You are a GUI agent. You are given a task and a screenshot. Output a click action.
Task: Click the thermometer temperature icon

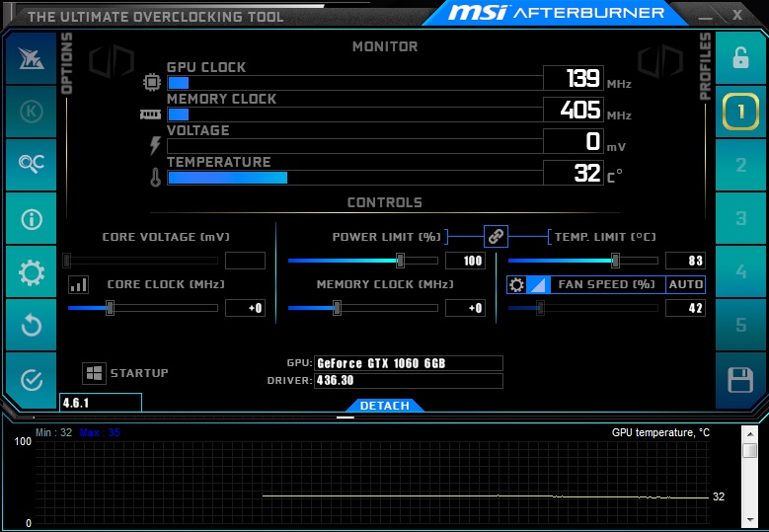pos(155,178)
